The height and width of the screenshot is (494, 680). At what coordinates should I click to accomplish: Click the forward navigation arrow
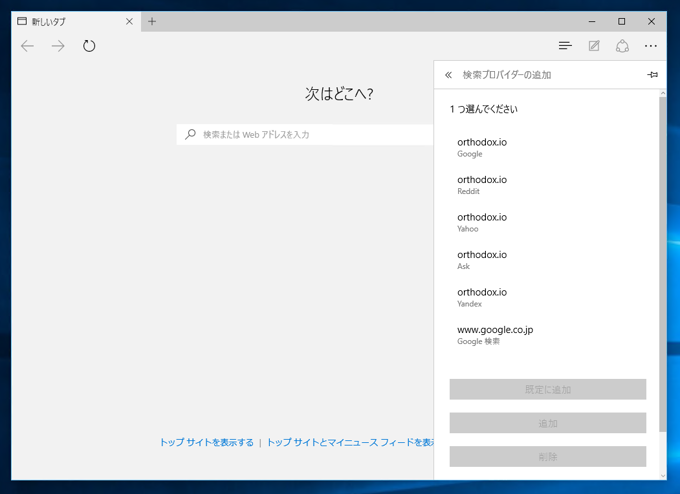point(58,46)
